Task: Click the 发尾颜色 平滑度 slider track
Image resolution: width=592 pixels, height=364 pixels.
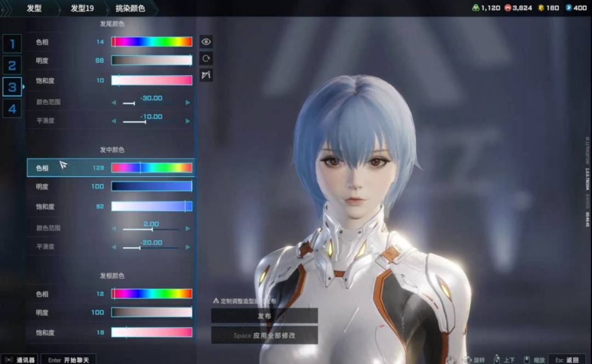Action: [x=151, y=122]
